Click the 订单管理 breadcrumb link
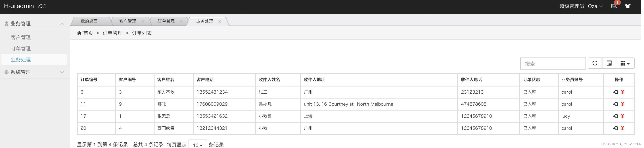Viewport: 644px width, 148px height. pos(113,33)
